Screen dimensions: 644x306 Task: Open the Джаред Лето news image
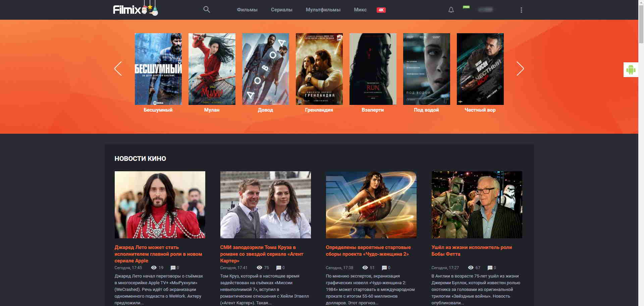pyautogui.click(x=160, y=205)
